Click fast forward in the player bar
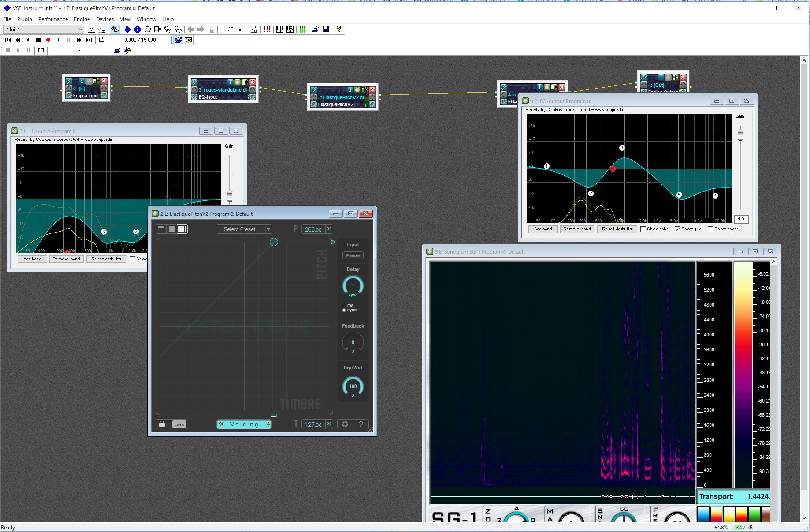Viewport: 810px width, 532px height. 79,40
